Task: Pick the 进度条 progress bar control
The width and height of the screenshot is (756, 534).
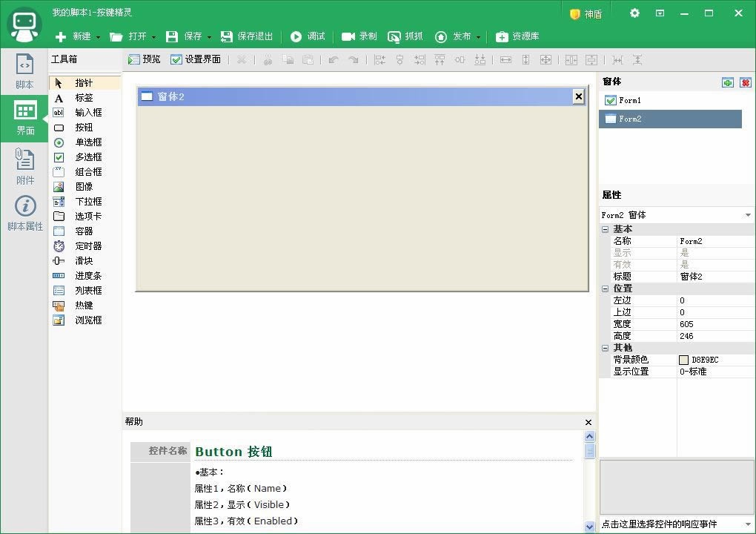Action: [x=84, y=276]
